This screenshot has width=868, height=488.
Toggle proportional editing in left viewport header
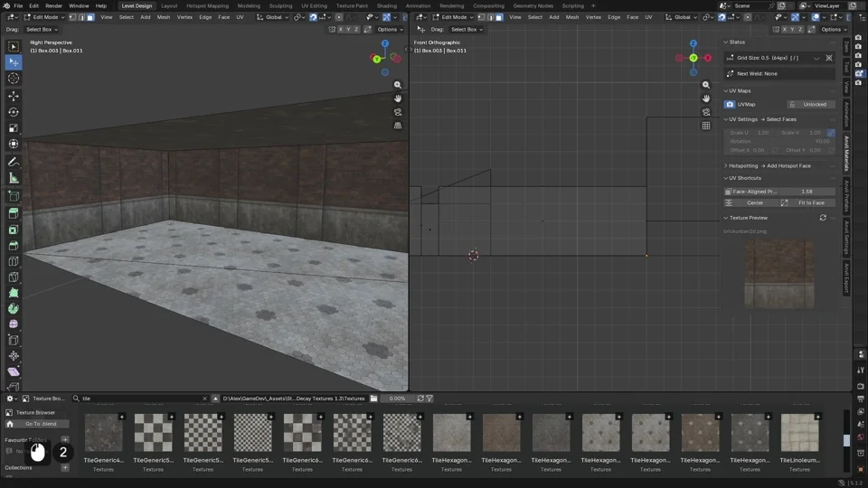coord(339,17)
